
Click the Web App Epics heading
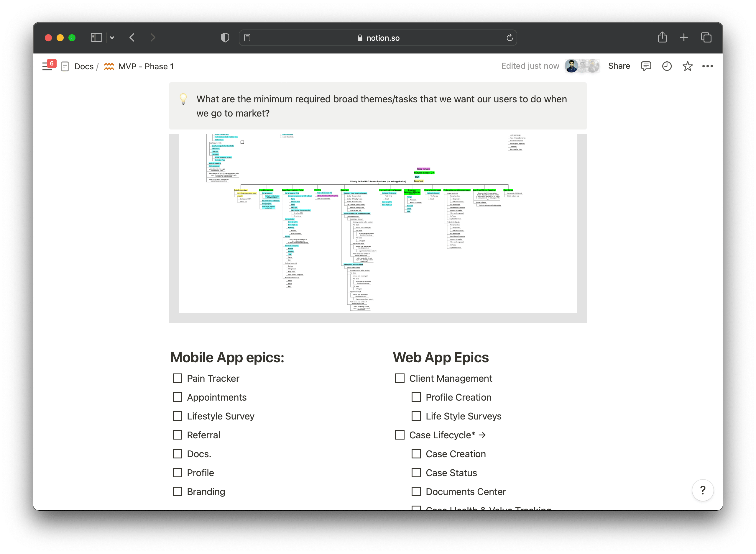441,358
